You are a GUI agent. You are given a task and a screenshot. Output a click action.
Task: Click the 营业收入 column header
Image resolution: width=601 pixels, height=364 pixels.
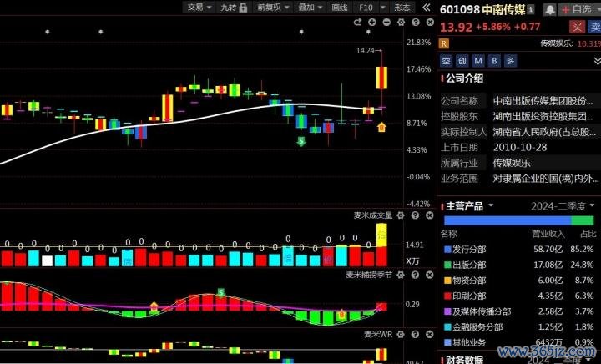[548, 234]
